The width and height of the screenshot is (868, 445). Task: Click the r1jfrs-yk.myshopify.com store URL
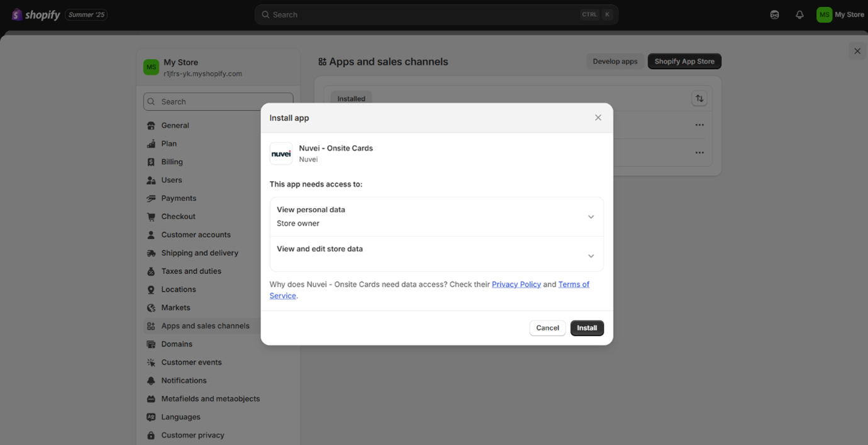(203, 74)
